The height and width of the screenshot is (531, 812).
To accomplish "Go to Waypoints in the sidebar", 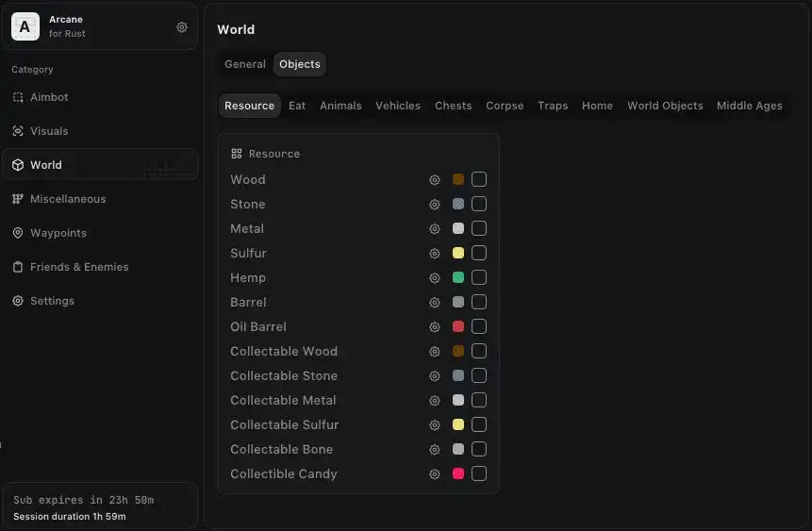I will coord(58,233).
